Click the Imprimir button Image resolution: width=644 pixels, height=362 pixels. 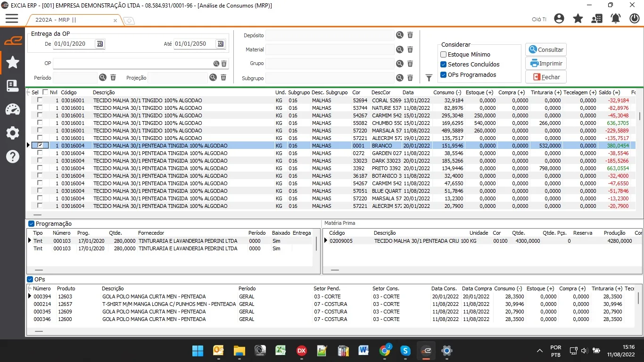point(546,63)
